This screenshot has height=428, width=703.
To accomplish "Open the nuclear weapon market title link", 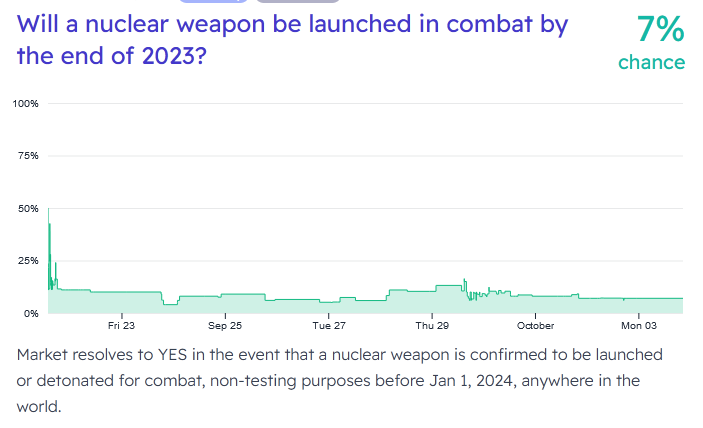I will [x=290, y=40].
